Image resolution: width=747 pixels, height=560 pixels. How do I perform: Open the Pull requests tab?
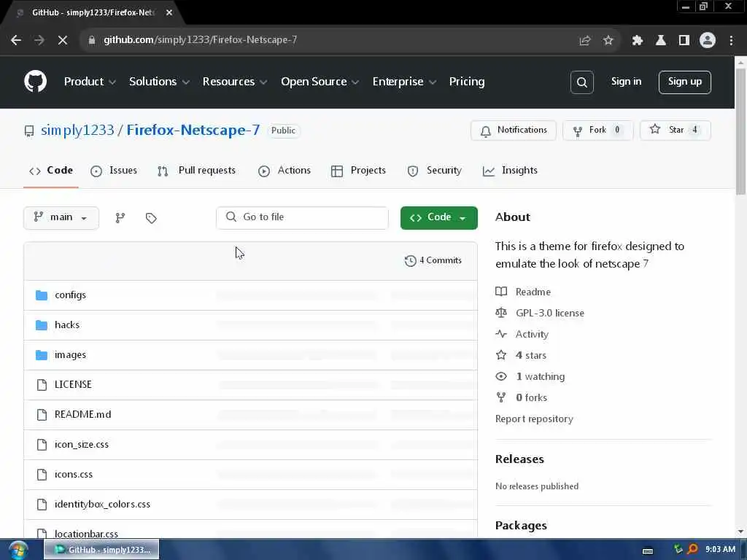[197, 171]
